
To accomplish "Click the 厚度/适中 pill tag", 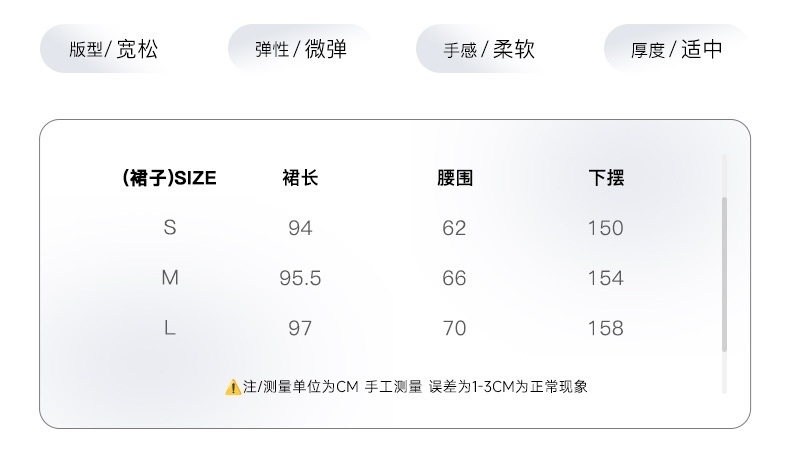I will pos(677,49).
